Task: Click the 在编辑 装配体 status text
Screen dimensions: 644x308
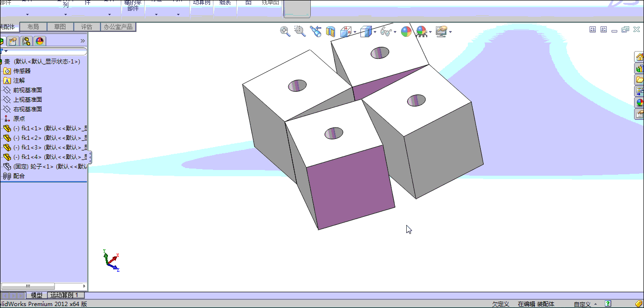Action: [536, 304]
